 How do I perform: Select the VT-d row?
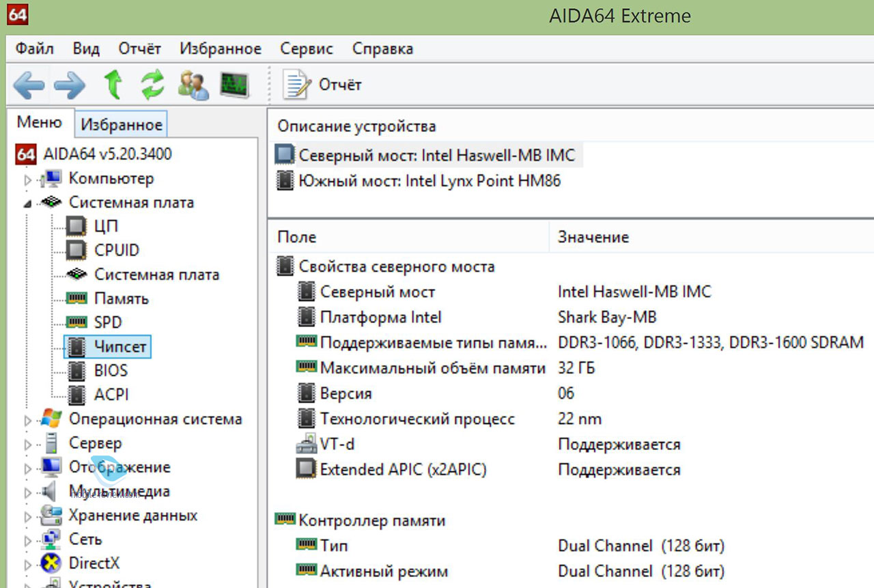pyautogui.click(x=337, y=445)
